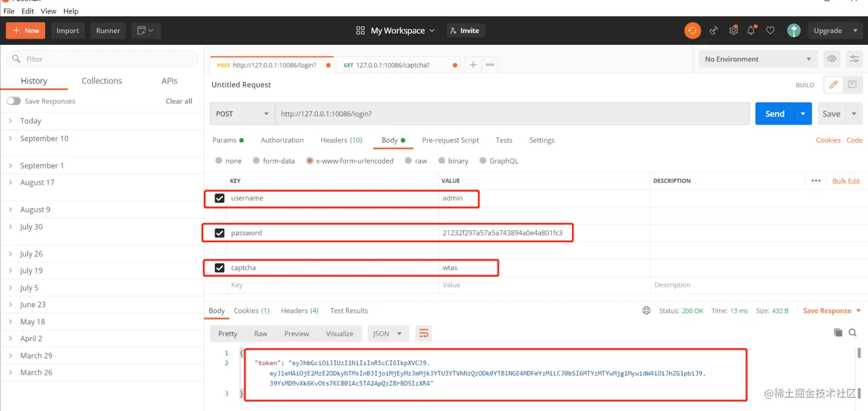The height and width of the screenshot is (411, 868).
Task: Click the Import button
Action: (x=68, y=30)
